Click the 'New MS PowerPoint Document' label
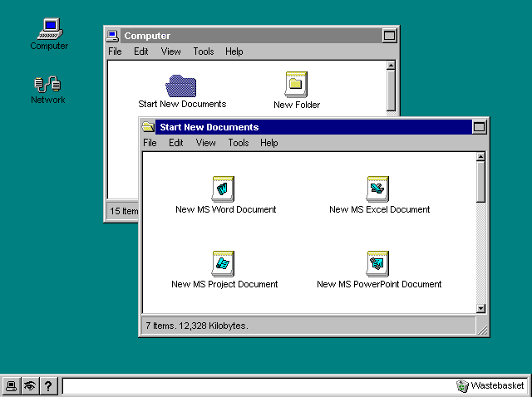 [379, 284]
